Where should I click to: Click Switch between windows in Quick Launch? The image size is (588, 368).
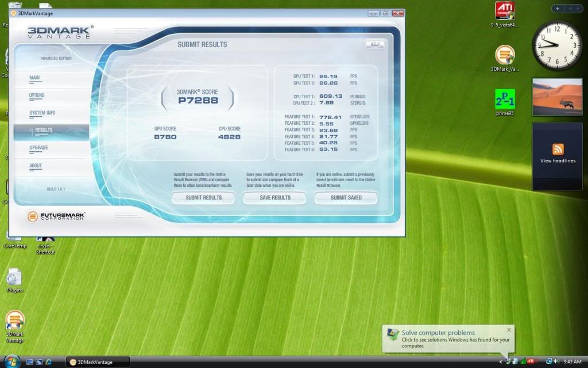pyautogui.click(x=39, y=362)
